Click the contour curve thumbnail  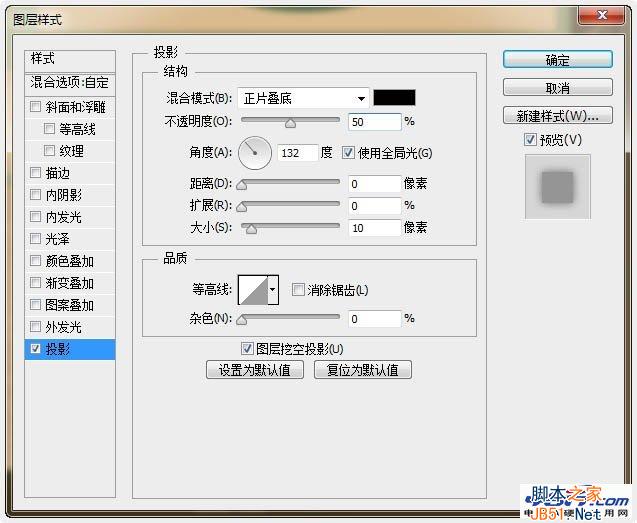click(x=253, y=290)
